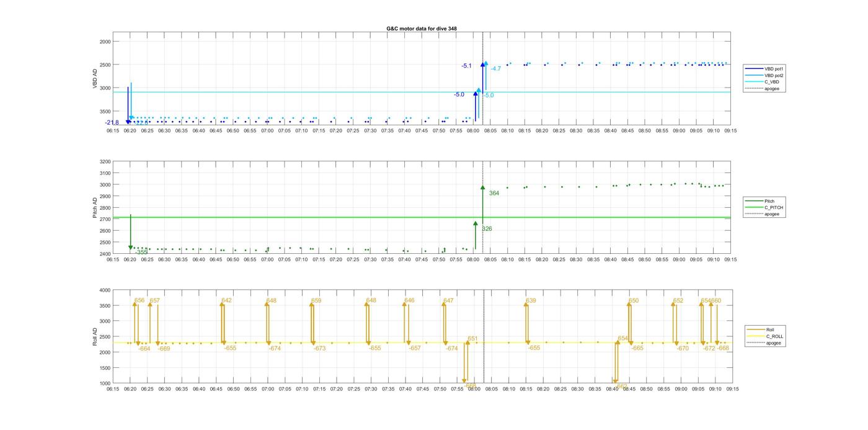Viewport: 868px width, 430px height.
Task: Select 'Pitch' legend entry
Action: (x=759, y=201)
